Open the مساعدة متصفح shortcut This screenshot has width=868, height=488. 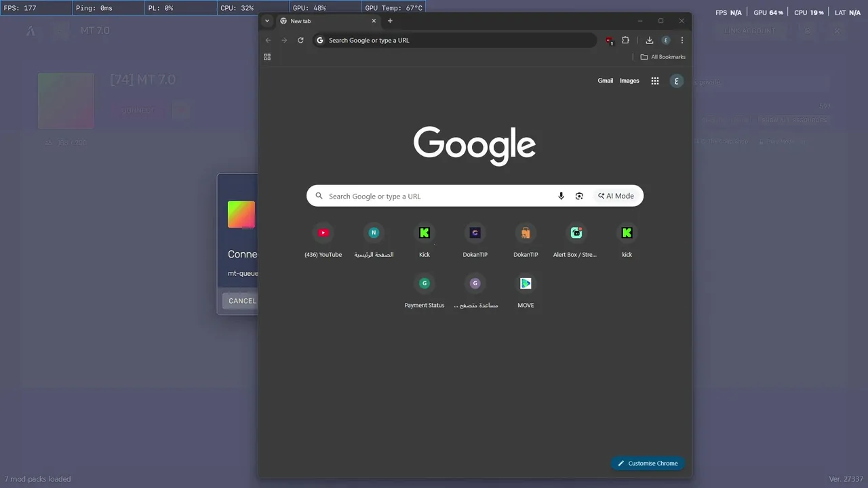click(475, 291)
